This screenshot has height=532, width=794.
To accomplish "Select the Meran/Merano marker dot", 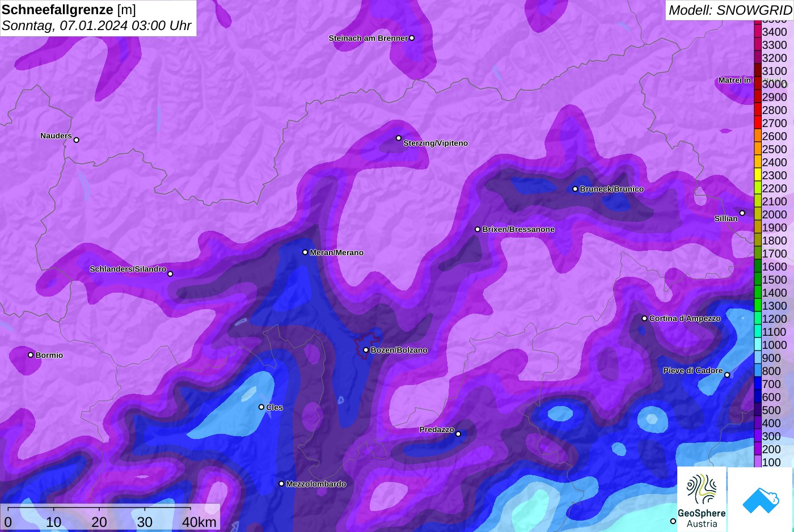I will click(305, 252).
